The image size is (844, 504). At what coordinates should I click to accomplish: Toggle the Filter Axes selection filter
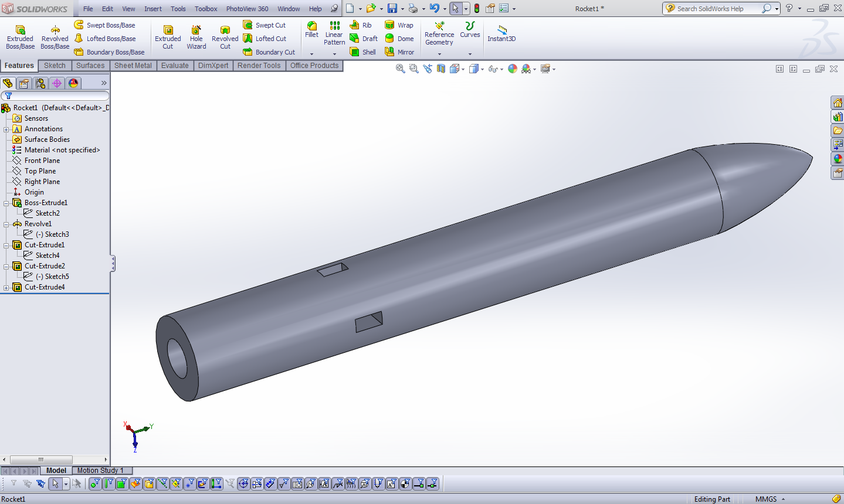pyautogui.click(x=162, y=483)
